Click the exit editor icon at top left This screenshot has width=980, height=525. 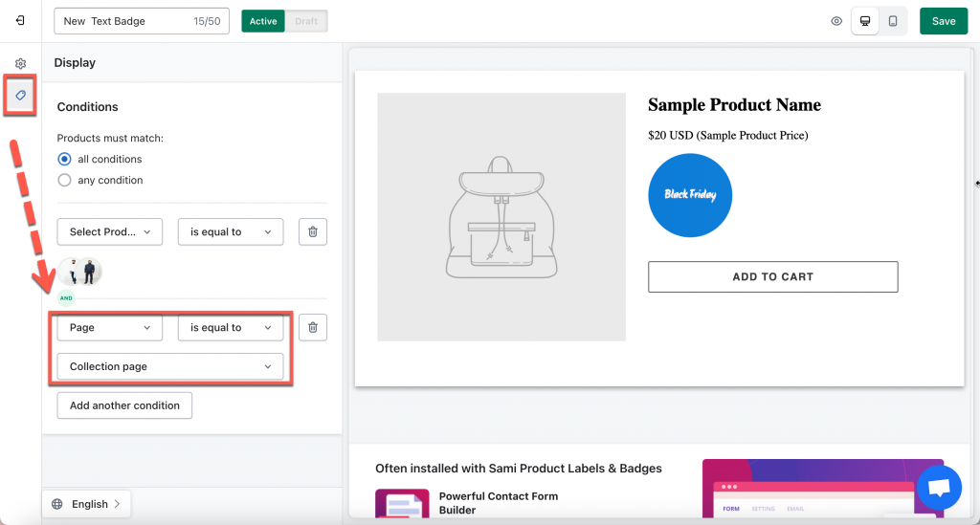click(20, 21)
